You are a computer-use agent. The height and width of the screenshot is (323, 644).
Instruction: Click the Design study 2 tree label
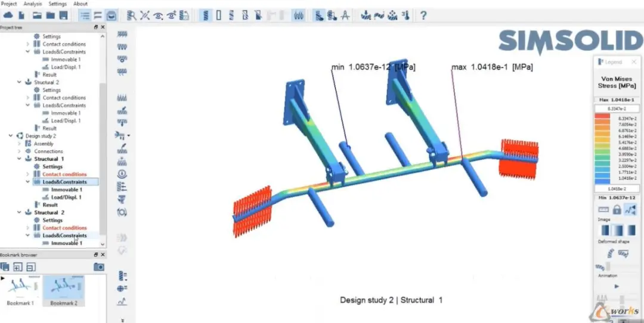(41, 136)
